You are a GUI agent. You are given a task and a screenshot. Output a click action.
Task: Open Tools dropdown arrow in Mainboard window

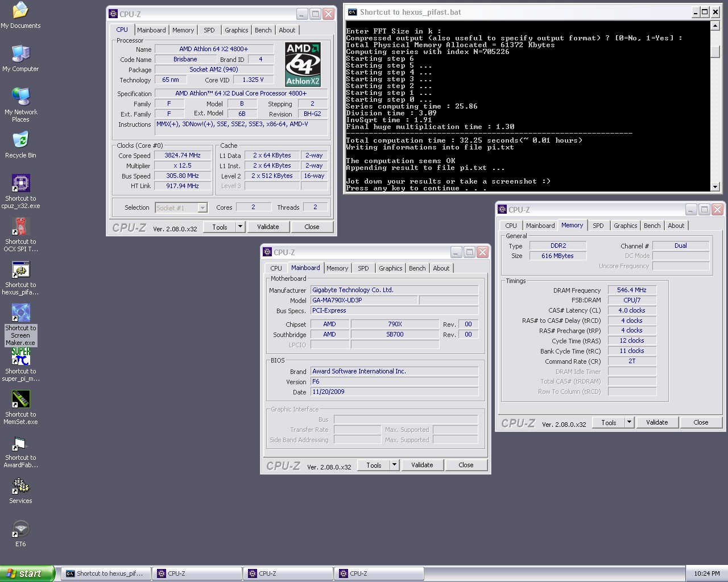(x=394, y=465)
